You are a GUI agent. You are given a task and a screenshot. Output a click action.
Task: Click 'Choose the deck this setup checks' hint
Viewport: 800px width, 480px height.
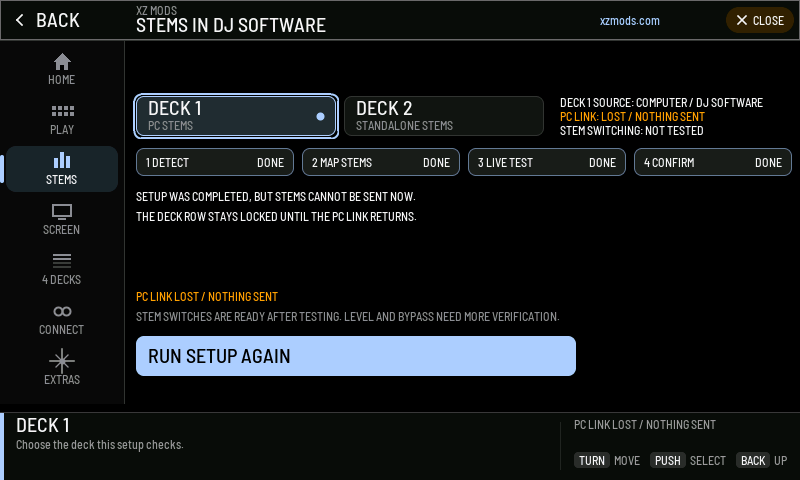click(99, 445)
